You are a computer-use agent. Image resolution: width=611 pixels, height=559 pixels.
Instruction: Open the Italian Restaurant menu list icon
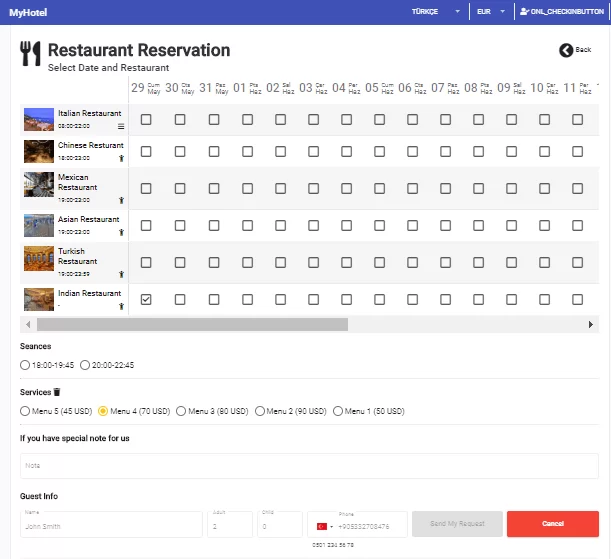click(x=121, y=126)
